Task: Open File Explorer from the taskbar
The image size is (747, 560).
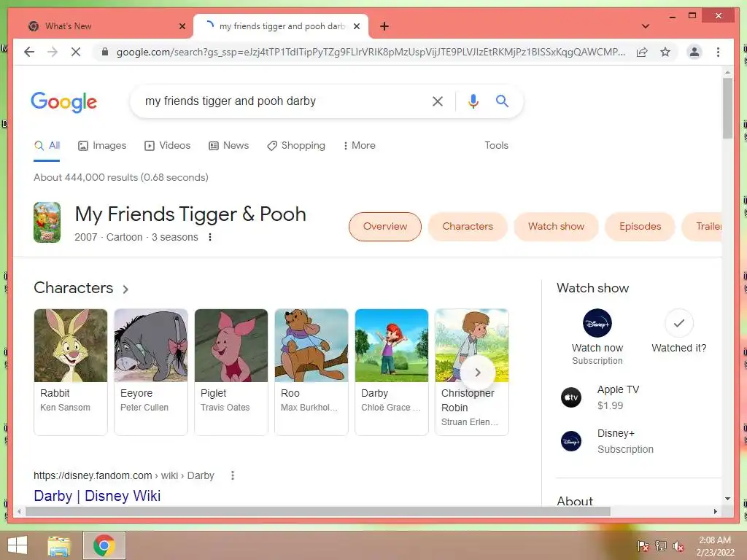Action: pyautogui.click(x=60, y=545)
